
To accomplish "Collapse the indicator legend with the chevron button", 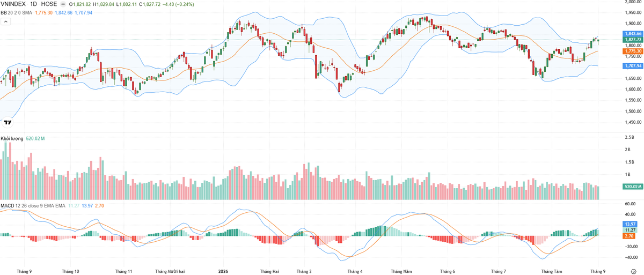I will tap(5, 21).
